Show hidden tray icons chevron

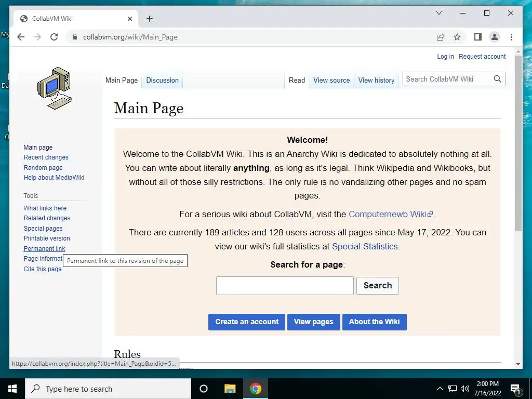(x=440, y=389)
